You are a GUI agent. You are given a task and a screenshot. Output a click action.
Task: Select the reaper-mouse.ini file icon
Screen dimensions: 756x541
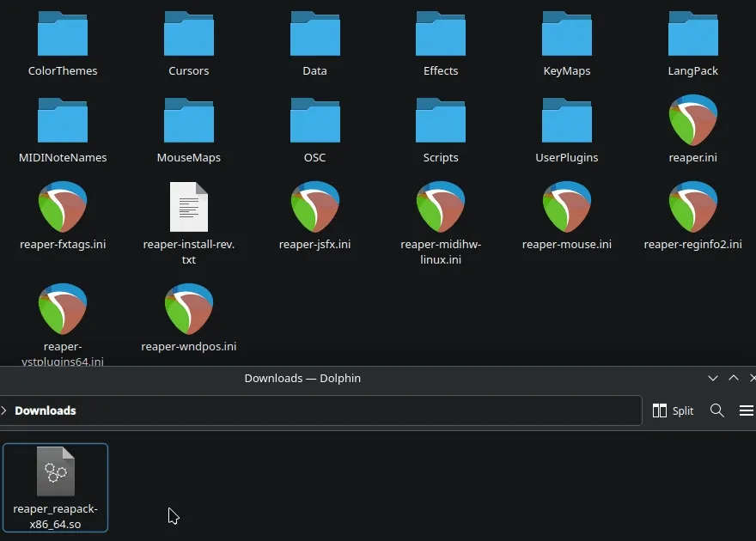click(567, 207)
